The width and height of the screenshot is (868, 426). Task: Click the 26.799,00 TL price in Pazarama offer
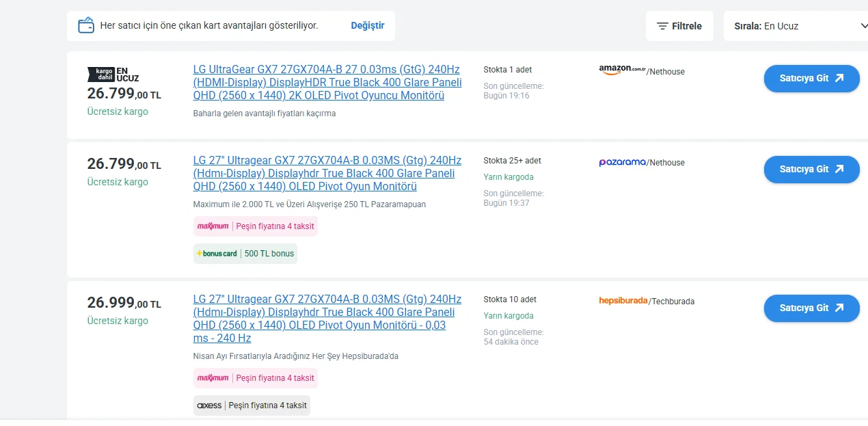click(x=124, y=164)
